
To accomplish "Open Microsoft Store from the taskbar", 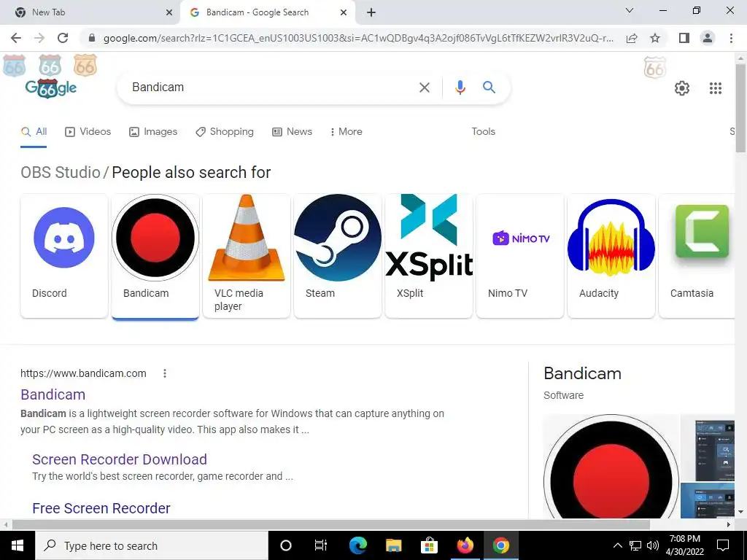I will pyautogui.click(x=429, y=545).
